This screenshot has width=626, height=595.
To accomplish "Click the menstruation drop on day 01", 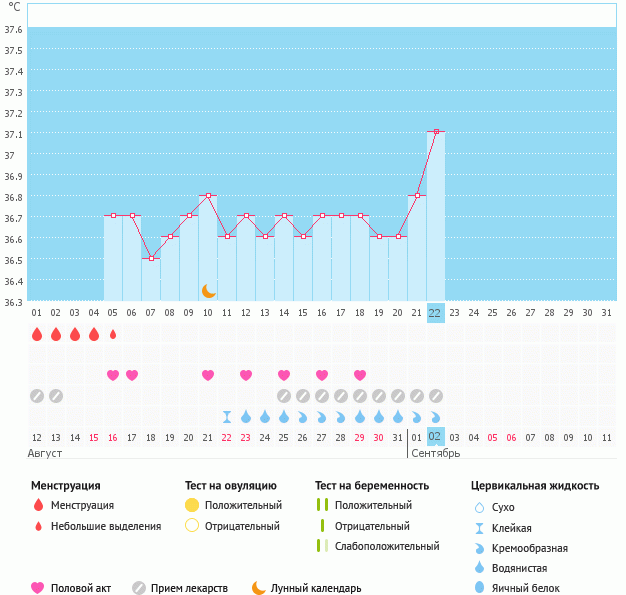I will [37, 334].
